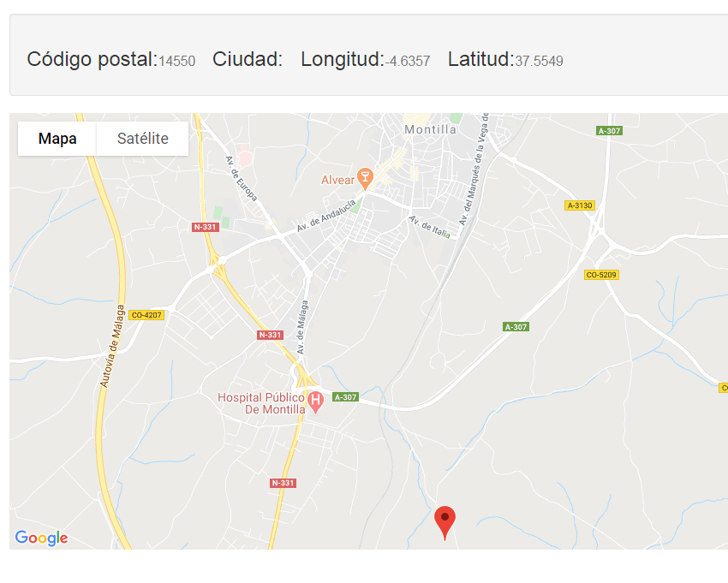Screen dimensions: 728x583
Task: Select the Alvear winery orange marker
Action: pos(365,179)
